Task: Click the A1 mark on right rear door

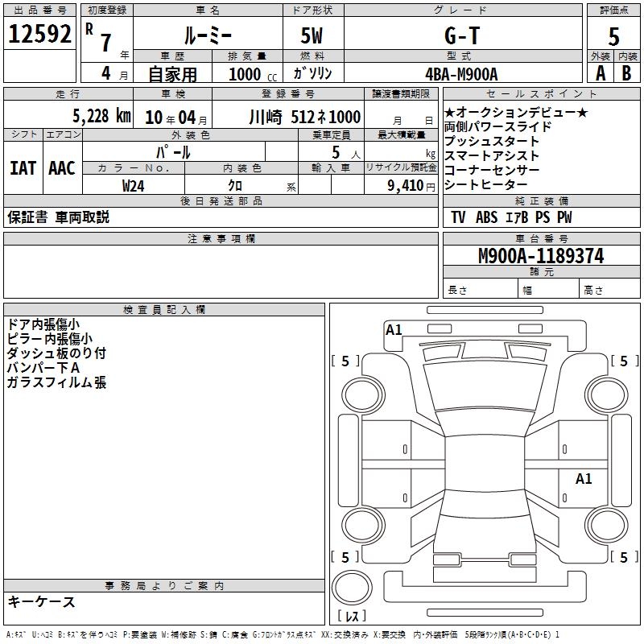Action: click(x=584, y=478)
